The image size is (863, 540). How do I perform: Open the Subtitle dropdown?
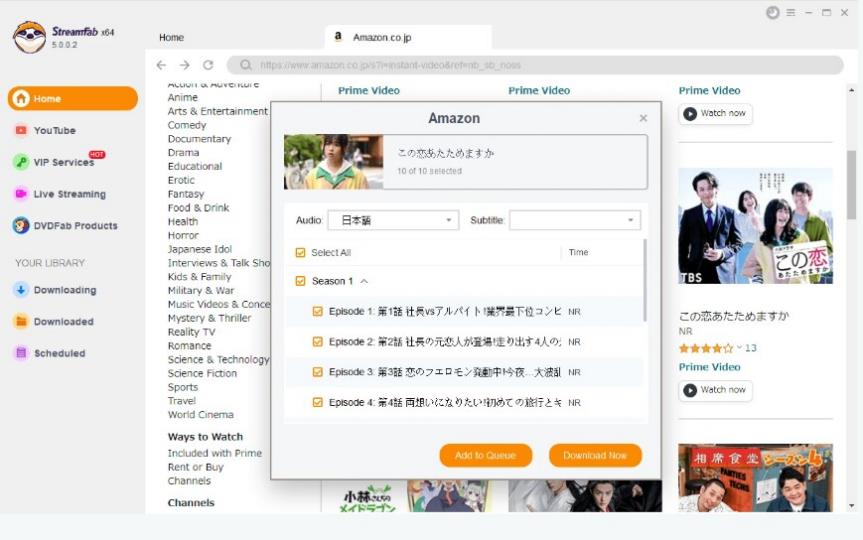coord(575,220)
